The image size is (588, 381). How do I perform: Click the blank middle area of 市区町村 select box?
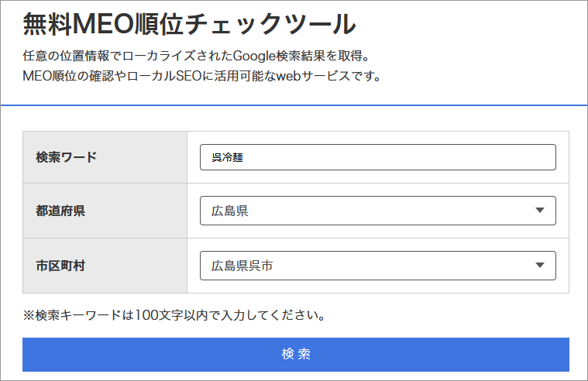[x=403, y=266]
